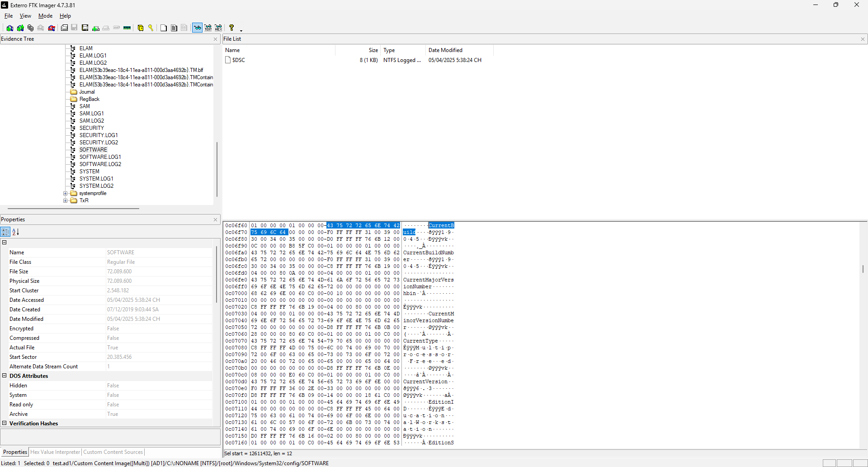Click Add to Custom Content Image icon
Image resolution: width=868 pixels, height=467 pixels.
click(x=95, y=28)
